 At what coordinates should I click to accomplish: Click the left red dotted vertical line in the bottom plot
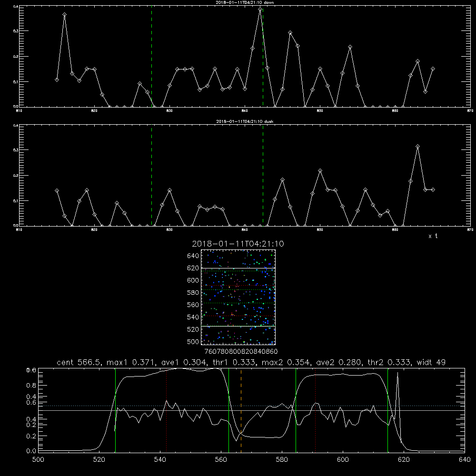pyautogui.click(x=166, y=410)
